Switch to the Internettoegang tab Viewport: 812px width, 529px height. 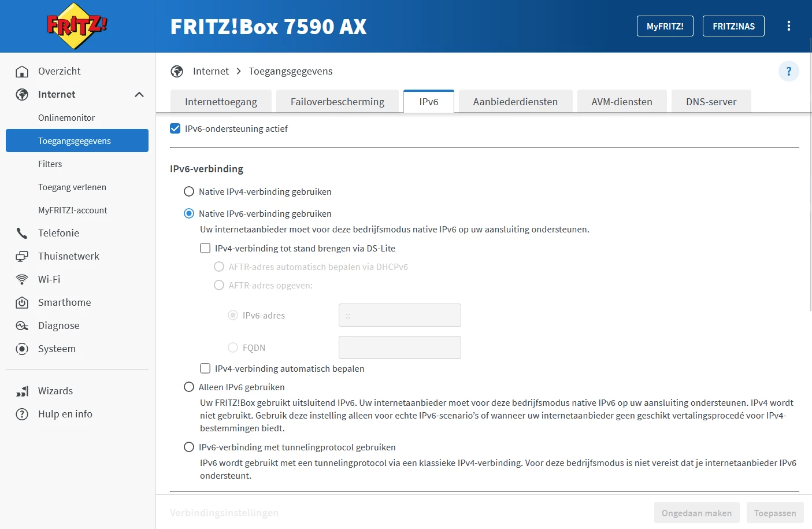click(x=221, y=101)
